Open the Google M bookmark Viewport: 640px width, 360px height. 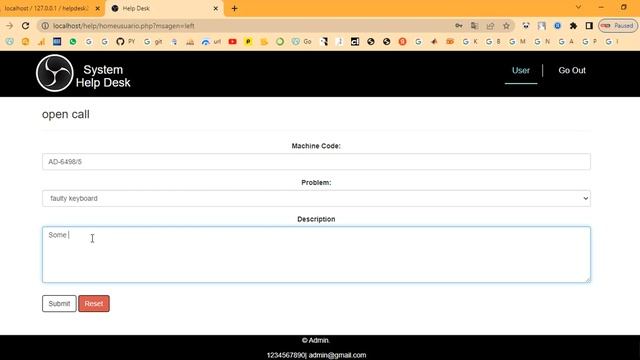click(517, 42)
